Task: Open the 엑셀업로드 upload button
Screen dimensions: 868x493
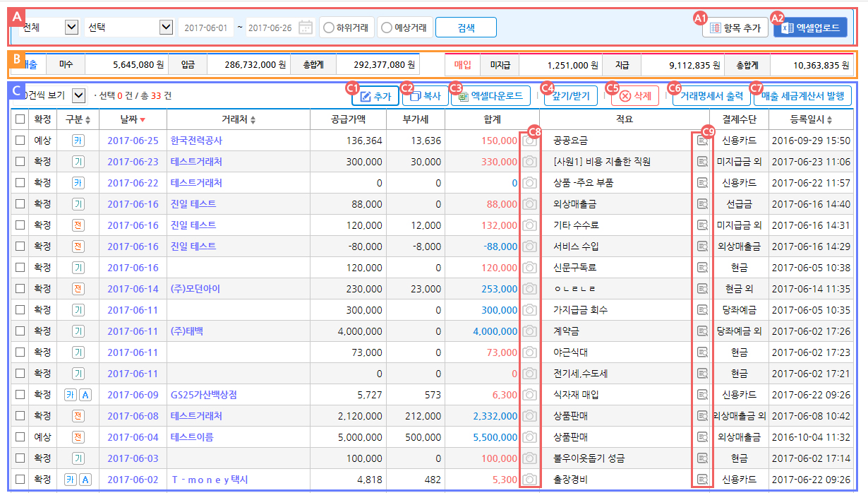Action: coord(809,28)
